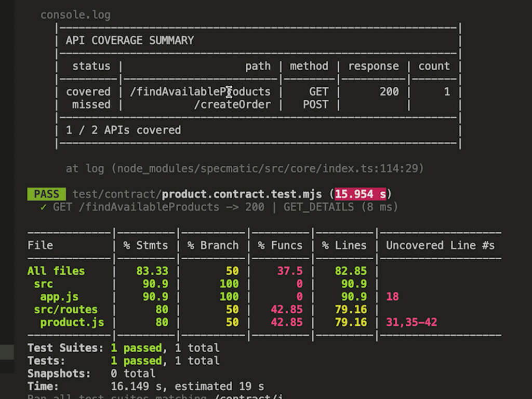The width and height of the screenshot is (532, 399).
Task: Select the app.js file row
Action: [59, 297]
